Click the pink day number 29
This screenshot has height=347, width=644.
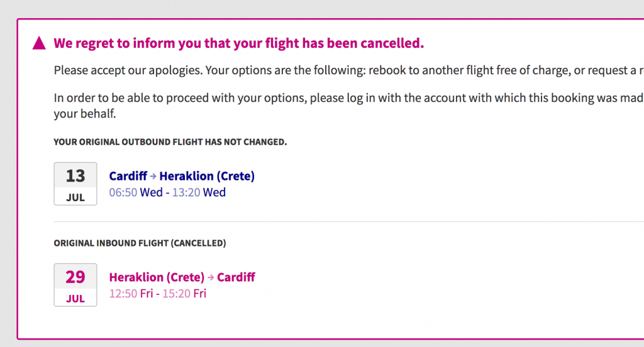pyautogui.click(x=75, y=277)
